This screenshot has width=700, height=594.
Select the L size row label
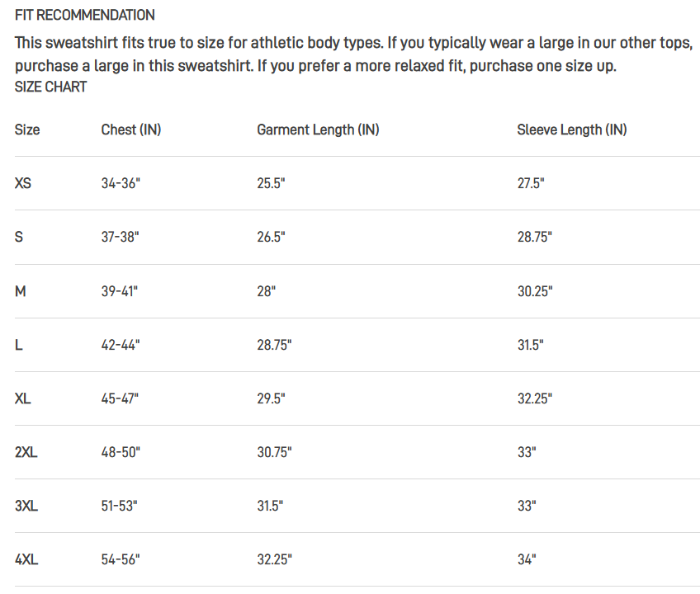coord(19,345)
